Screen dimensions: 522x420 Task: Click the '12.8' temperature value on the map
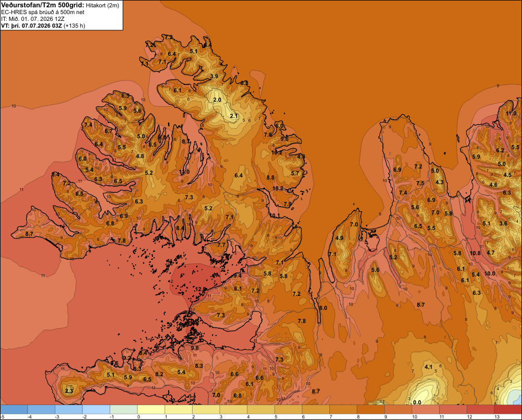pos(200,289)
